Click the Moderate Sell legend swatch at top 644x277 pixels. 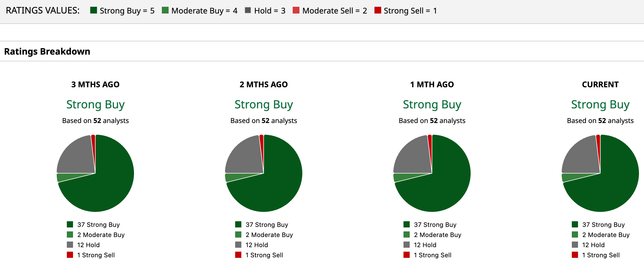[x=296, y=10]
